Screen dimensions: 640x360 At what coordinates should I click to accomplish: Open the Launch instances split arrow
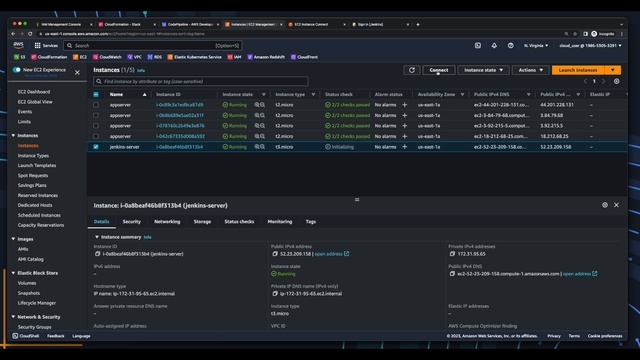pos(613,70)
